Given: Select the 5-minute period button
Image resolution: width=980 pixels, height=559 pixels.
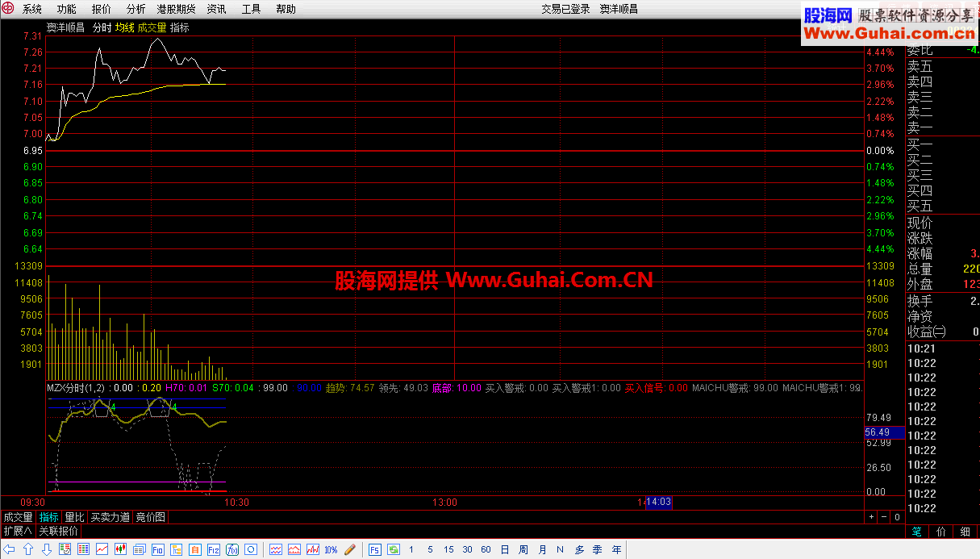Looking at the screenshot, I should point(430,549).
